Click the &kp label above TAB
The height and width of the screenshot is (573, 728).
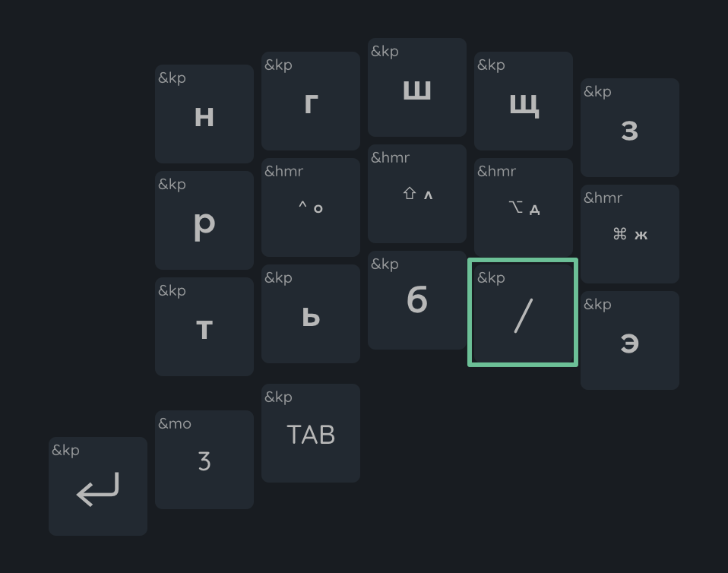pyautogui.click(x=278, y=397)
